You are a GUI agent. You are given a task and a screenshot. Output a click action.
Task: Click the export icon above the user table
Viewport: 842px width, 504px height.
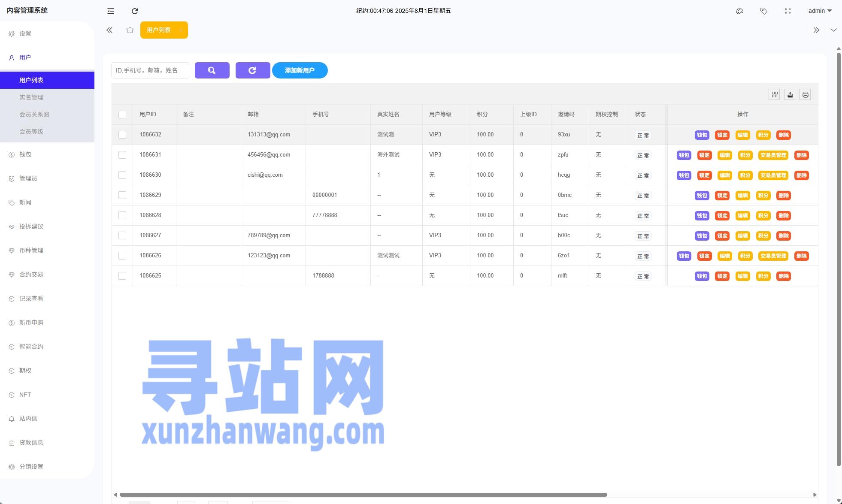point(790,94)
